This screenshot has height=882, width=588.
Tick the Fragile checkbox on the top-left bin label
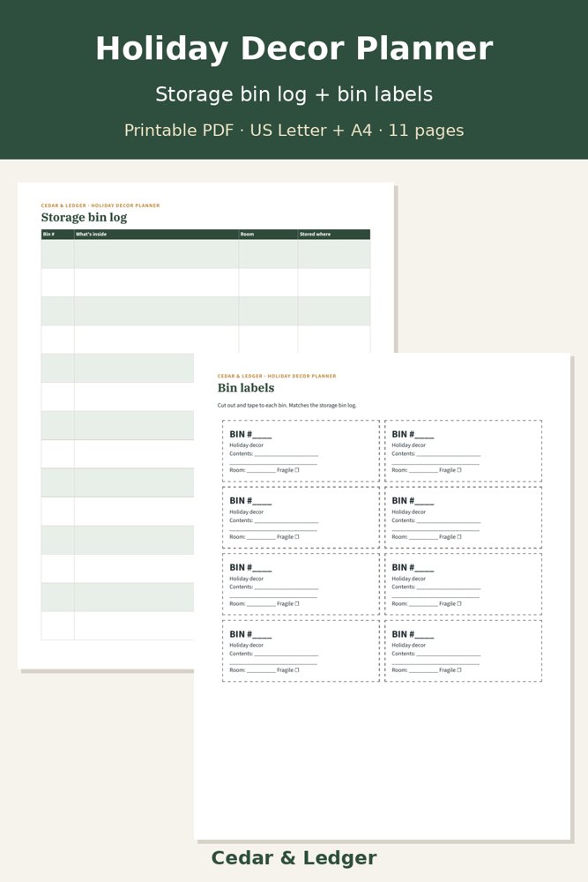[297, 470]
